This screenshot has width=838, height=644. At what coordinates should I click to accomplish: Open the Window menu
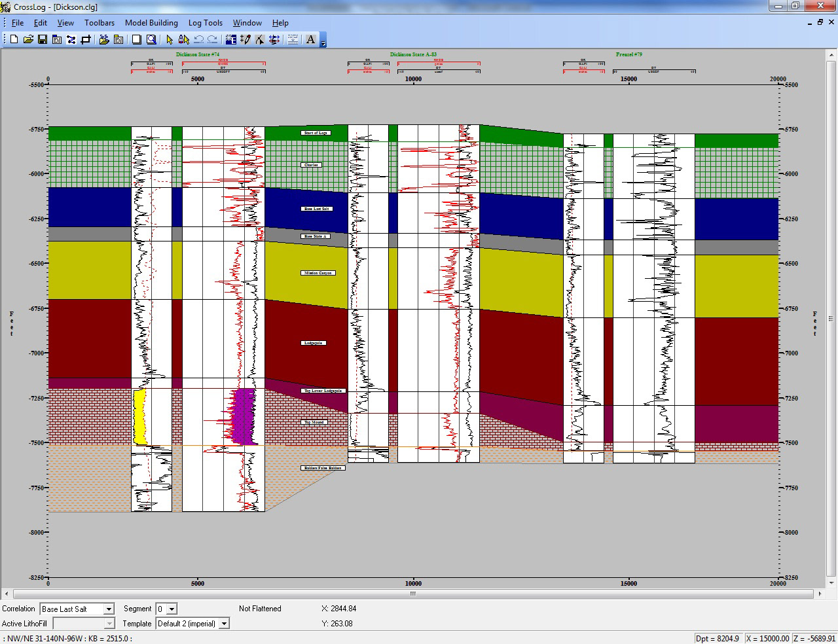coord(247,22)
